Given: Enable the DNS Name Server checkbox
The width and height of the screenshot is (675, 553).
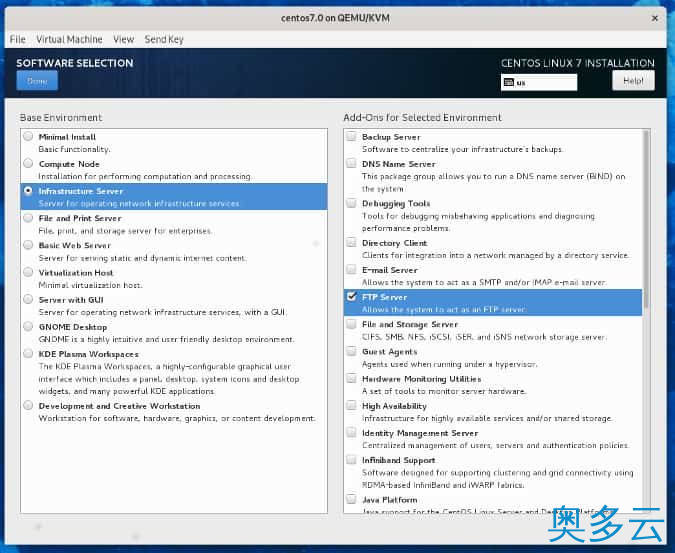Looking at the screenshot, I should click(352, 163).
